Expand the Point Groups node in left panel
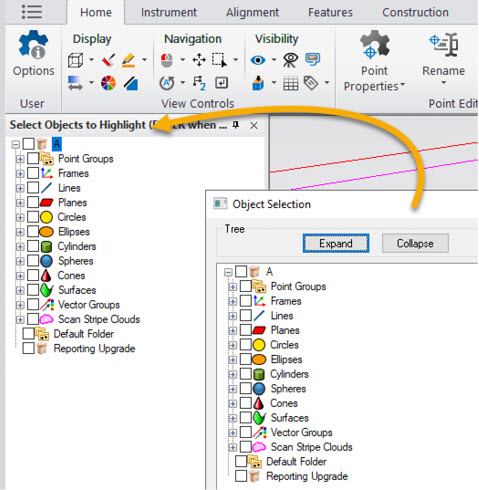The width and height of the screenshot is (479, 490). tap(20, 159)
